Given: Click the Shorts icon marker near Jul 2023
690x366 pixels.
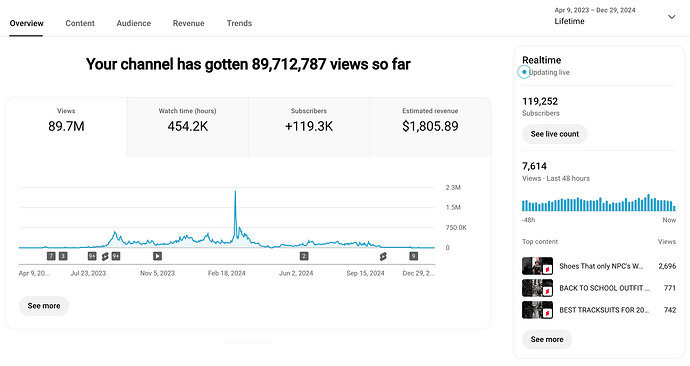Looking at the screenshot, I should click(x=105, y=256).
